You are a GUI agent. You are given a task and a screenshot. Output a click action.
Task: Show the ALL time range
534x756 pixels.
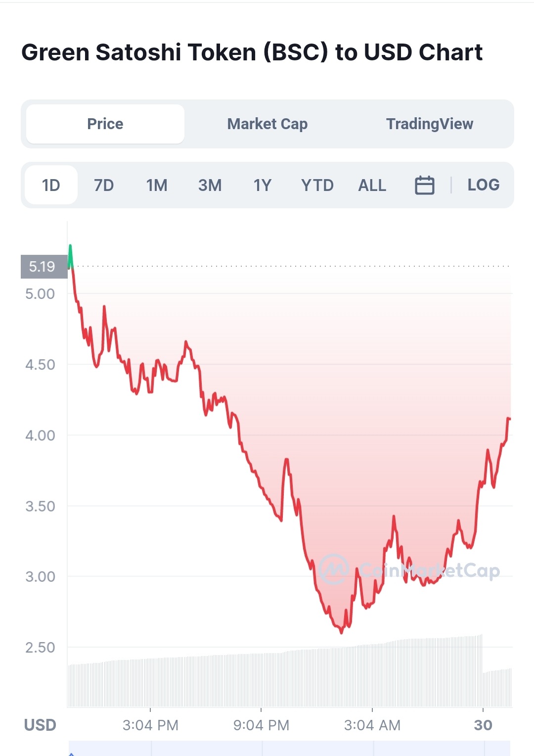tap(372, 185)
